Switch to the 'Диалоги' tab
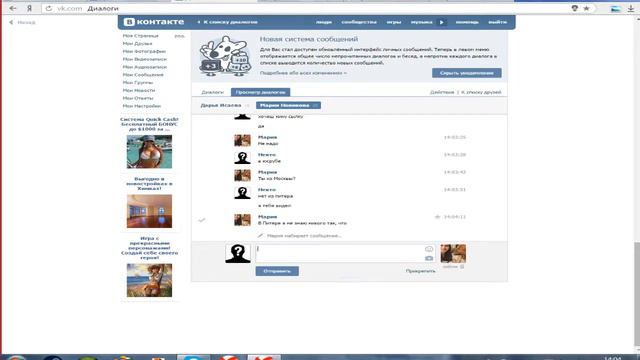Screen dimensions: 640x360 [x=212, y=92]
